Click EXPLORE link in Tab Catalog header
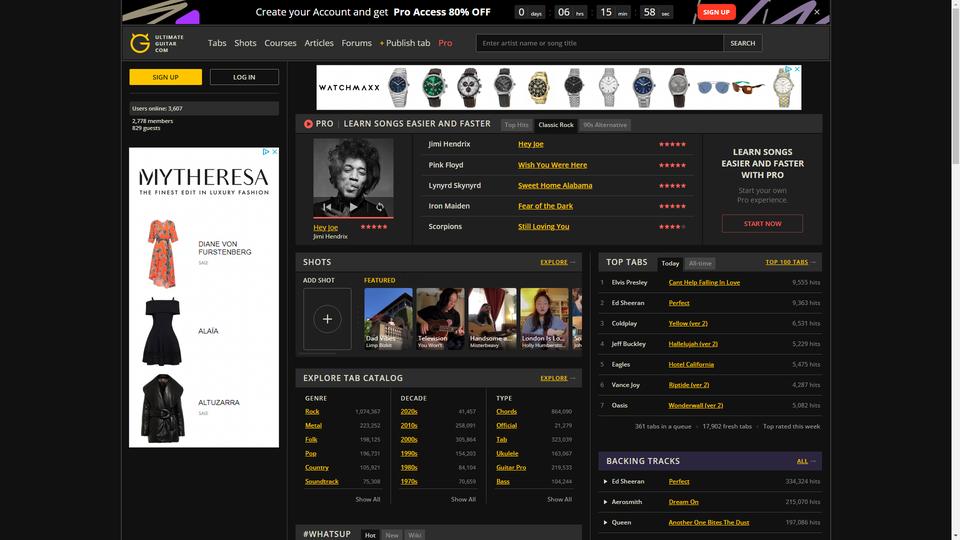This screenshot has width=960, height=540. pyautogui.click(x=554, y=378)
